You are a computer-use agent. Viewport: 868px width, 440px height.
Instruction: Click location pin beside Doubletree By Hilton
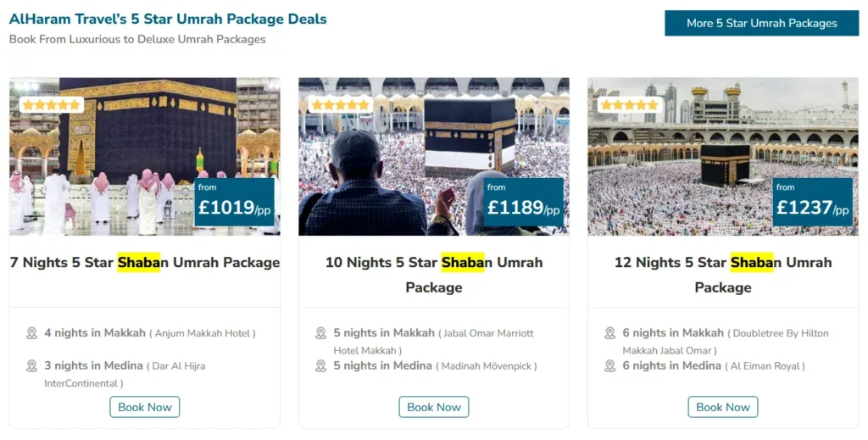610,333
